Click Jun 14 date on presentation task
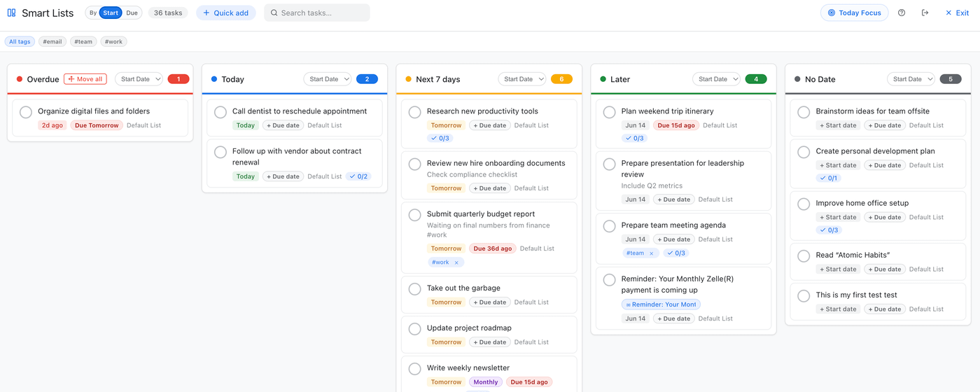This screenshot has width=980, height=392. pyautogui.click(x=636, y=199)
